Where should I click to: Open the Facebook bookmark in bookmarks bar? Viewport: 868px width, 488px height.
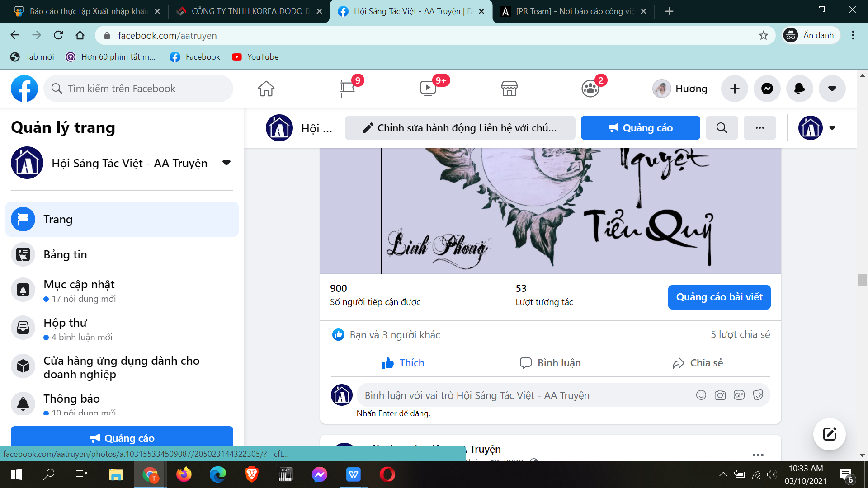tap(195, 57)
